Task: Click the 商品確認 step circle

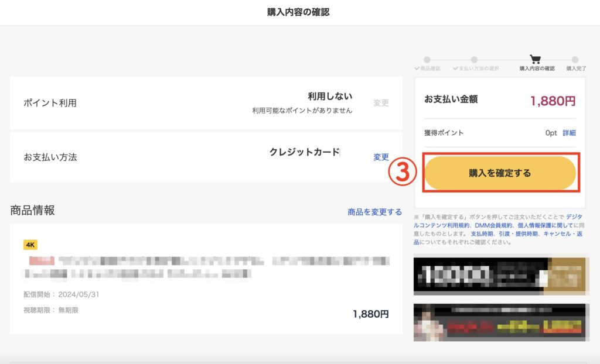Action: pyautogui.click(x=427, y=60)
